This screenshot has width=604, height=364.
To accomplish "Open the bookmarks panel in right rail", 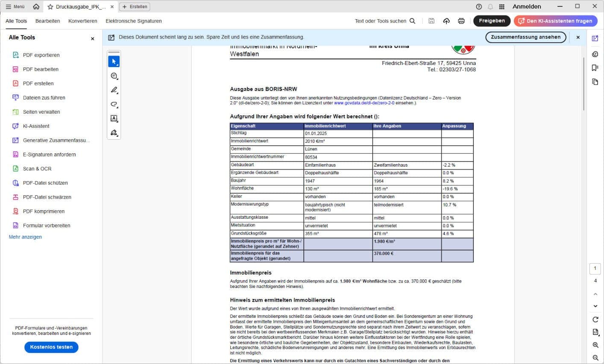I will pos(595,68).
